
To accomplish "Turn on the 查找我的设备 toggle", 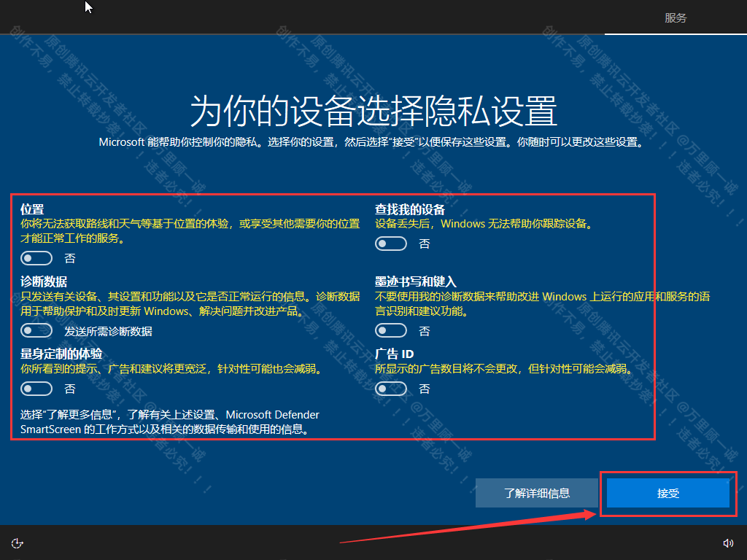I will (391, 243).
